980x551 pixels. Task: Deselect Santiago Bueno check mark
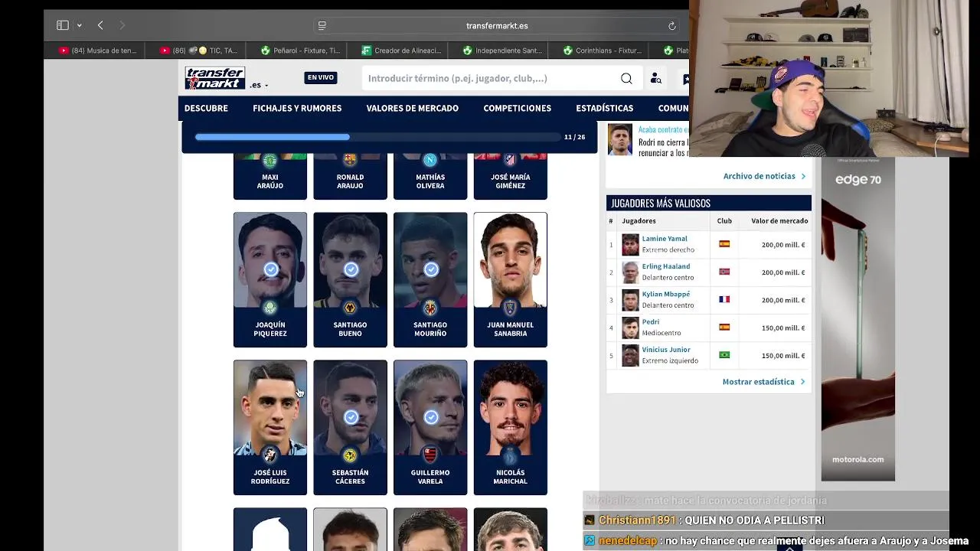[351, 269]
